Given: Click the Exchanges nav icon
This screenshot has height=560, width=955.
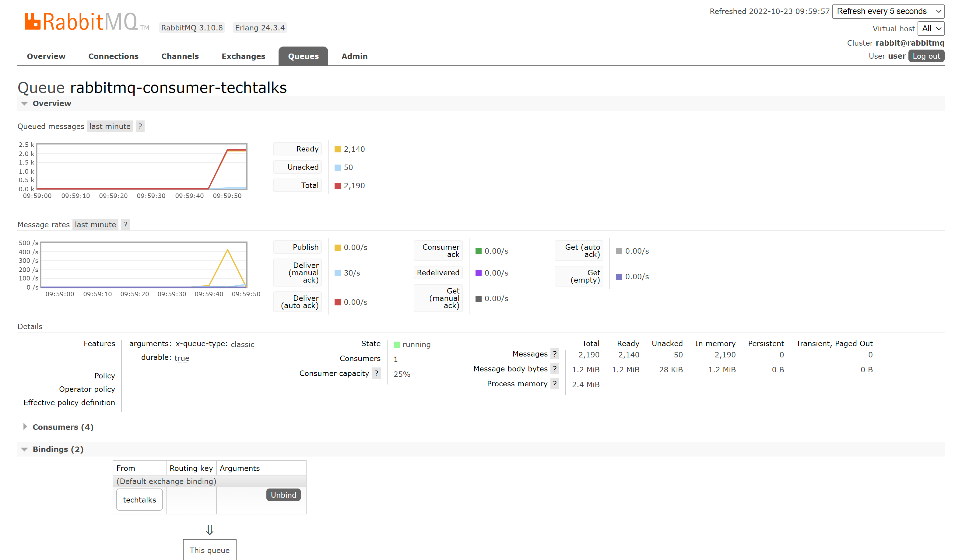Looking at the screenshot, I should [x=243, y=55].
